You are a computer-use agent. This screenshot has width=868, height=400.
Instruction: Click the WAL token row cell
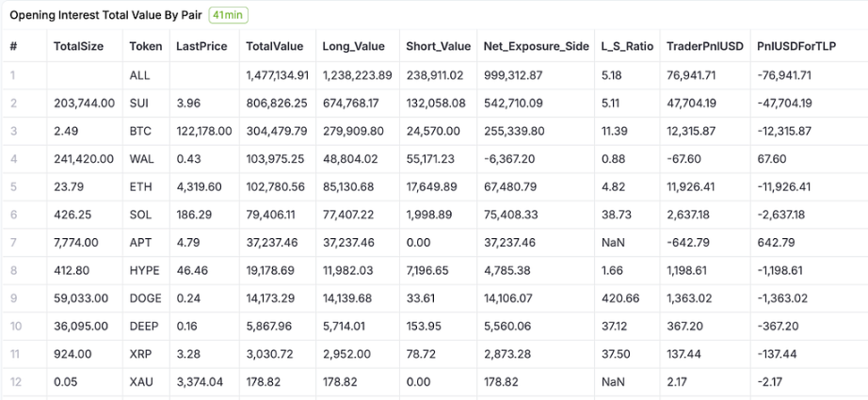click(x=141, y=159)
